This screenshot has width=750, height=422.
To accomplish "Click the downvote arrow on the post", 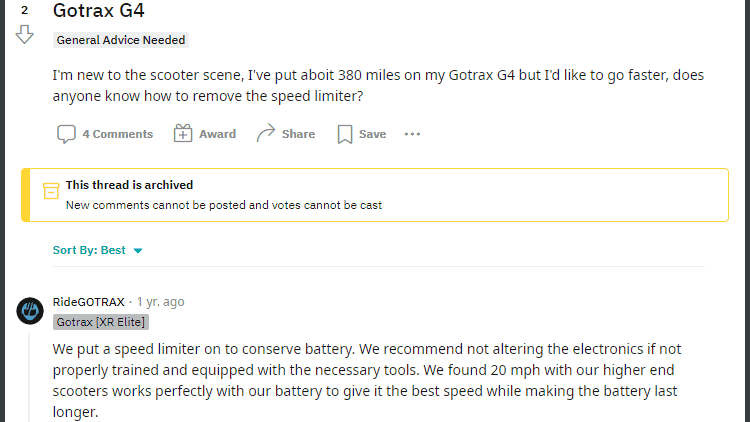I will [x=24, y=35].
